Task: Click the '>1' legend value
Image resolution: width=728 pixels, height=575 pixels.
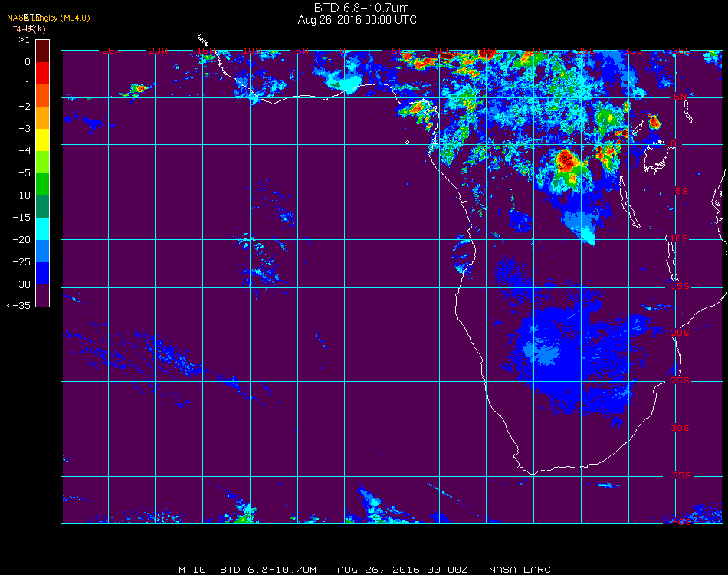Action: pyautogui.click(x=25, y=40)
